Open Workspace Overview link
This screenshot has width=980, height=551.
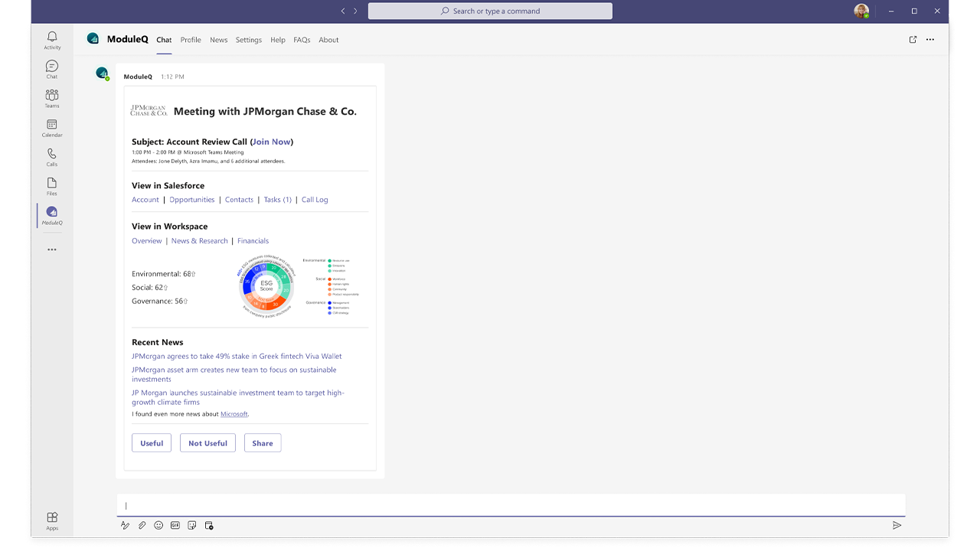tap(147, 241)
